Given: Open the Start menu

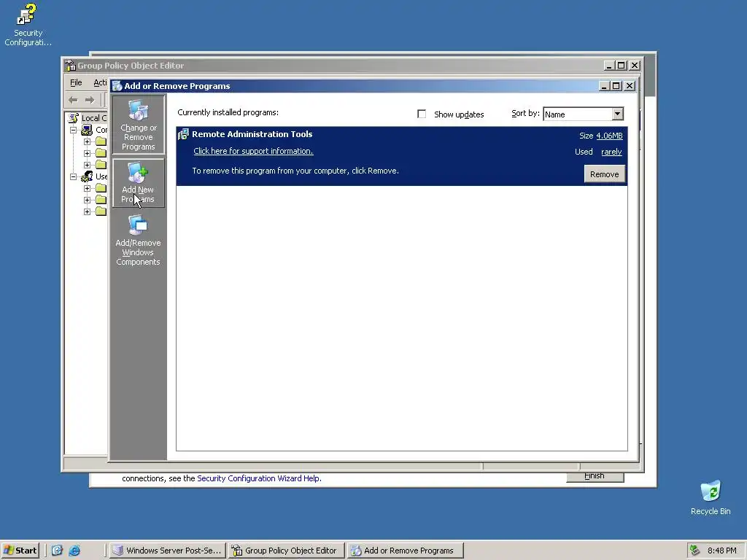Looking at the screenshot, I should coord(20,551).
